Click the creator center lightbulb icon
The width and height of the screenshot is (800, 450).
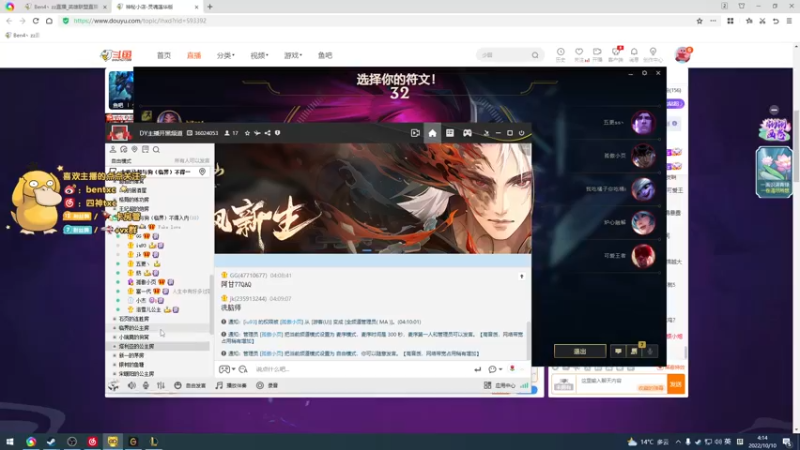[653, 54]
